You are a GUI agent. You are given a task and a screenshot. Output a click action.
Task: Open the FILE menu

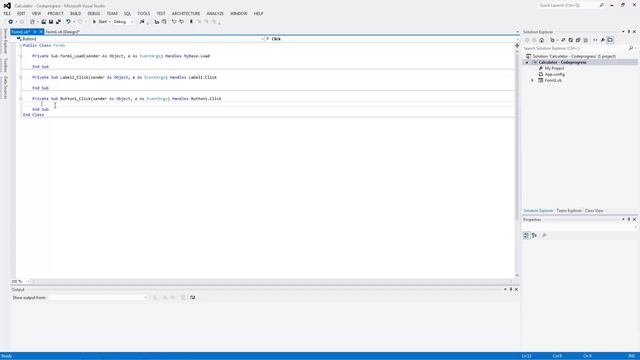[7, 13]
